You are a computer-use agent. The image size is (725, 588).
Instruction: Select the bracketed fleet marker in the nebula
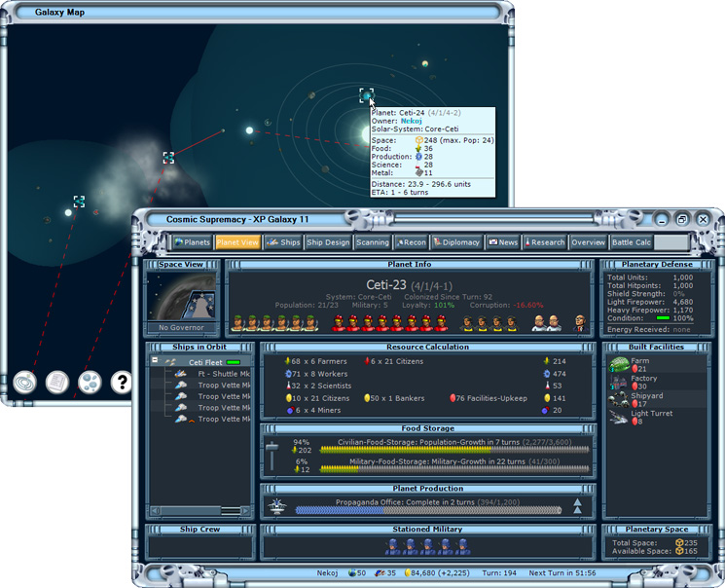coord(168,158)
